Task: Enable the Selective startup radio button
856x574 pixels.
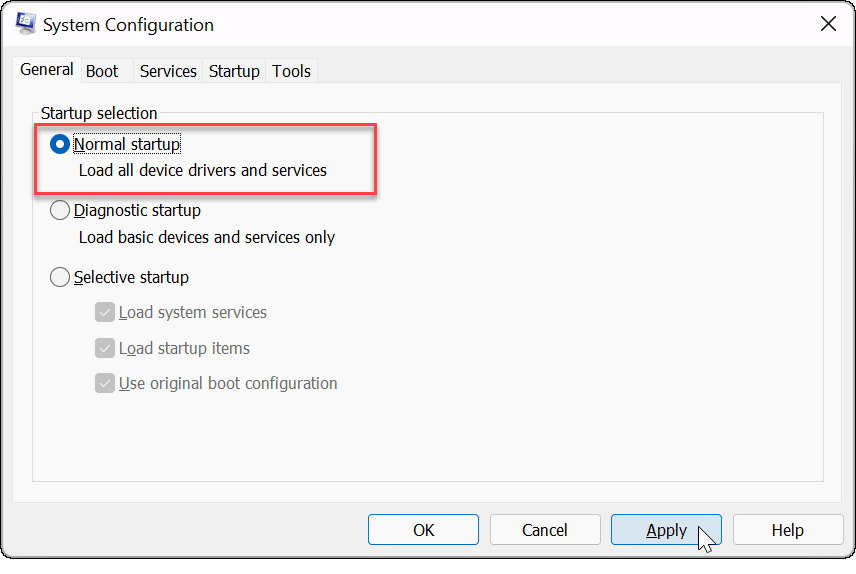Action: tap(60, 277)
